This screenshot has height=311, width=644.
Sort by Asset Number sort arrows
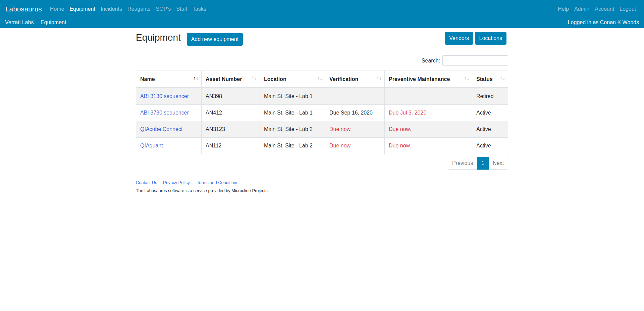pos(254,79)
